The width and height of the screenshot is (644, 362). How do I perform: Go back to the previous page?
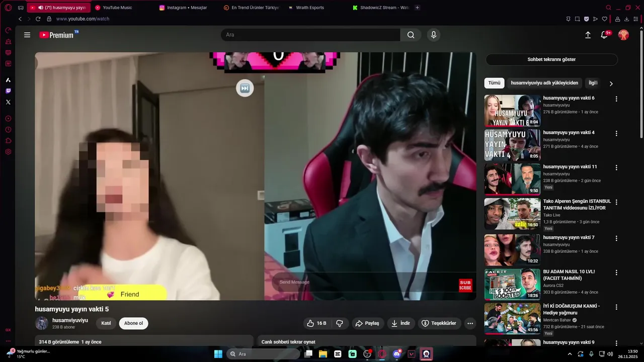(x=20, y=19)
